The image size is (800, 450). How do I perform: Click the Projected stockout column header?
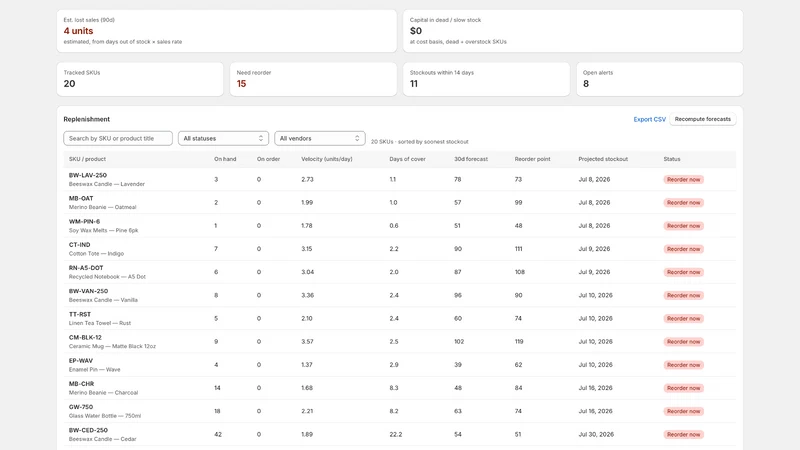(x=603, y=159)
